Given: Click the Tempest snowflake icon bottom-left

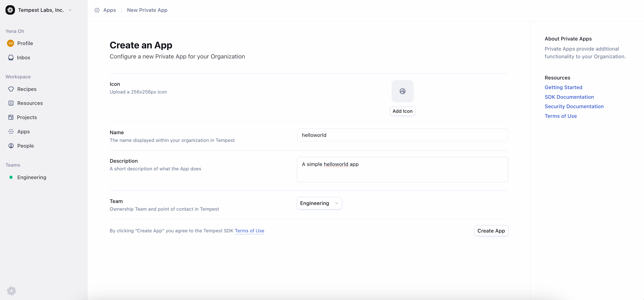Looking at the screenshot, I should (11, 291).
